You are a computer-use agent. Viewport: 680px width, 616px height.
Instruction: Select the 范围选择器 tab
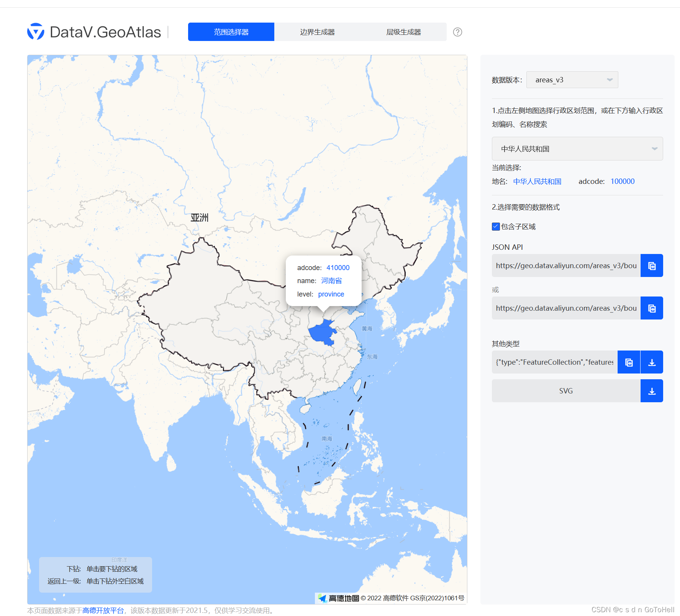tap(231, 32)
